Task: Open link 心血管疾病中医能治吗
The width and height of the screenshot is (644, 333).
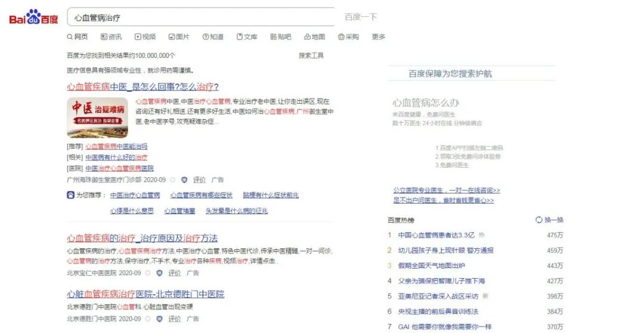Action: [x=116, y=146]
